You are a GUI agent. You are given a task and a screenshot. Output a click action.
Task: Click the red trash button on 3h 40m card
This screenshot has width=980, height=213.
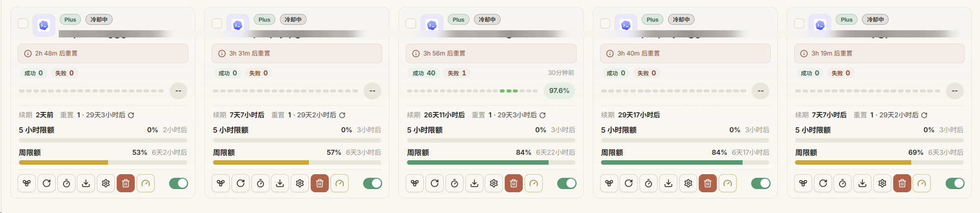(708, 183)
